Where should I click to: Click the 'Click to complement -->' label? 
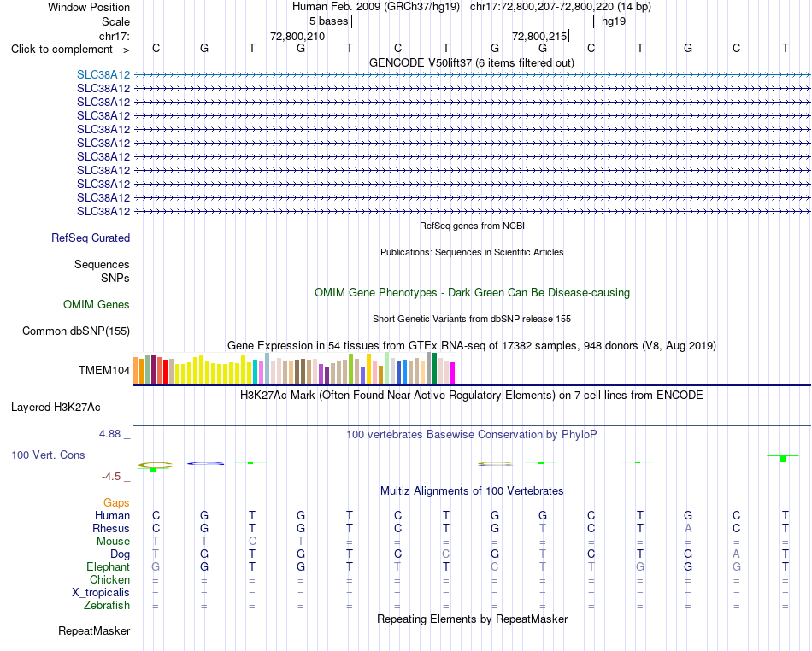(x=70, y=50)
